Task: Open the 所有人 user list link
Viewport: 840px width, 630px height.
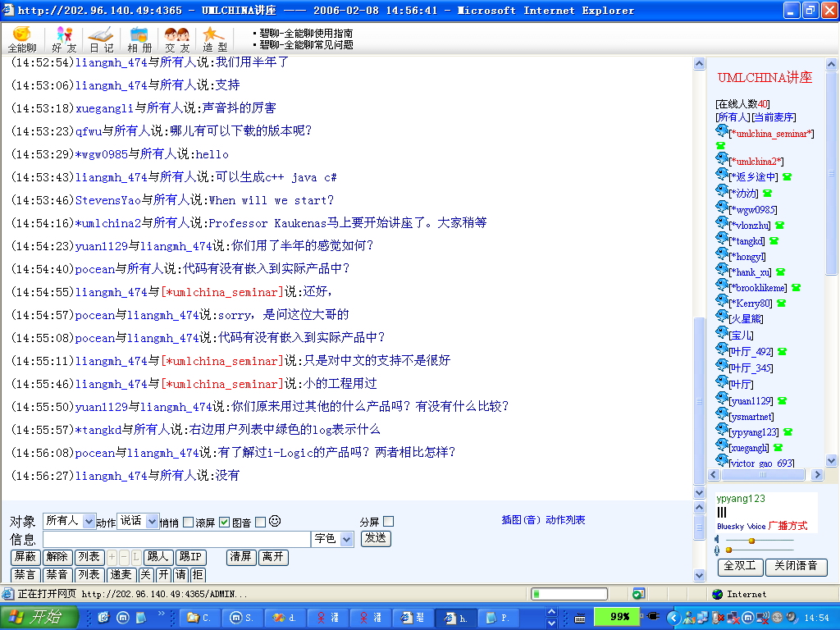Action: click(733, 117)
